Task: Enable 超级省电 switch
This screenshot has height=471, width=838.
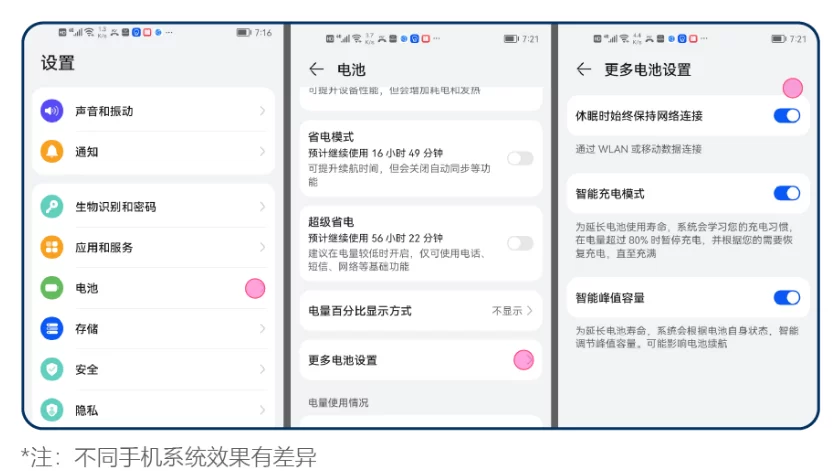Action: [520, 243]
